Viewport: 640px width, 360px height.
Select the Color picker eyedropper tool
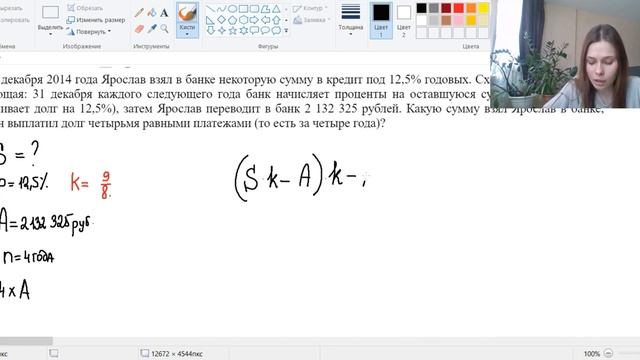click(x=152, y=29)
